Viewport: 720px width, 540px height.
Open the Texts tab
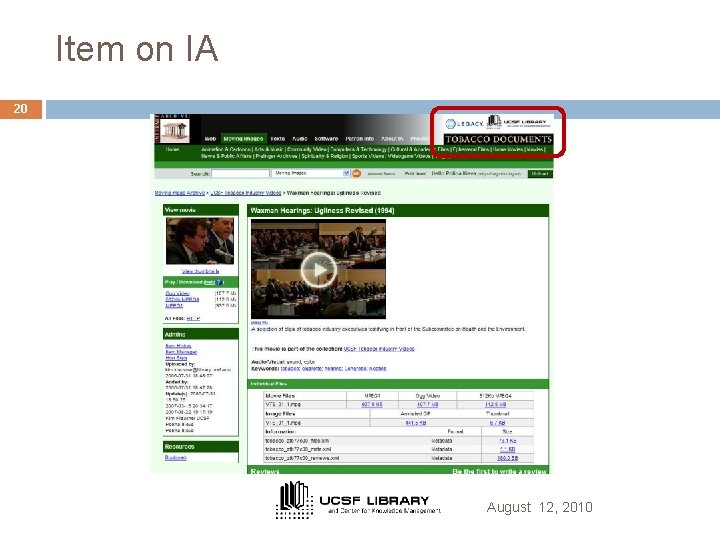pos(277,139)
